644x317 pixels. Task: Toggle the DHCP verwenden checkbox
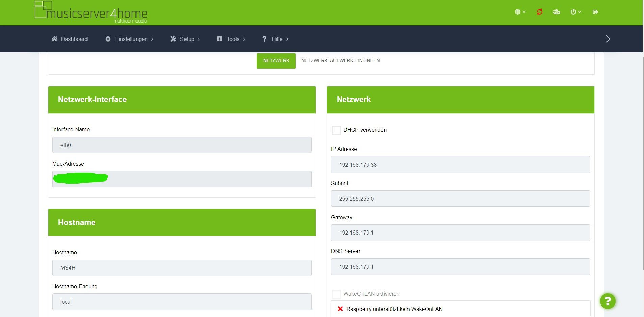coord(336,130)
